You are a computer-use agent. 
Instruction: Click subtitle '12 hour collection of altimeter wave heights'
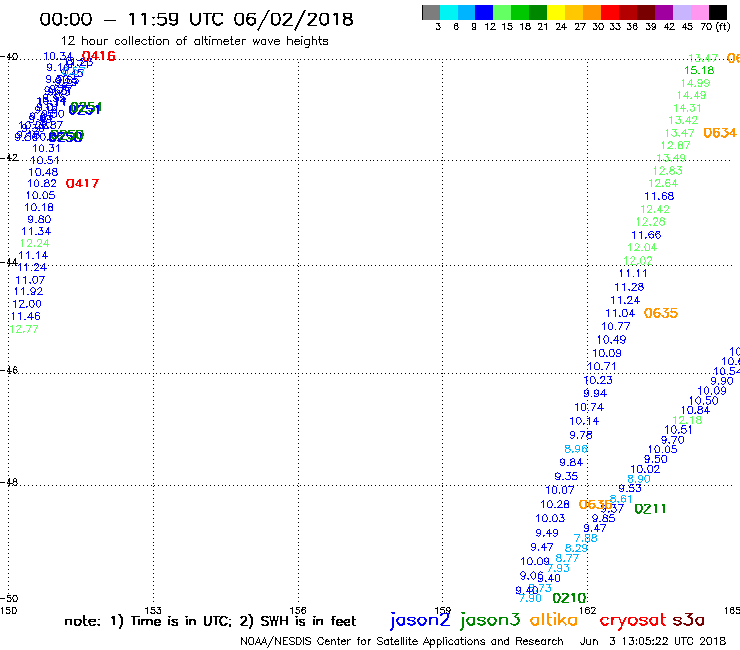(194, 41)
